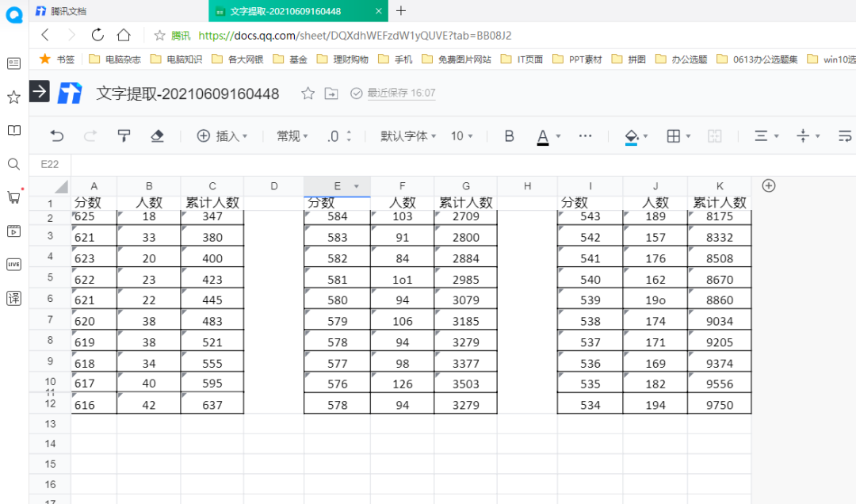The height and width of the screenshot is (504, 856).
Task: Open font size 10 dropdown
Action: 461,136
